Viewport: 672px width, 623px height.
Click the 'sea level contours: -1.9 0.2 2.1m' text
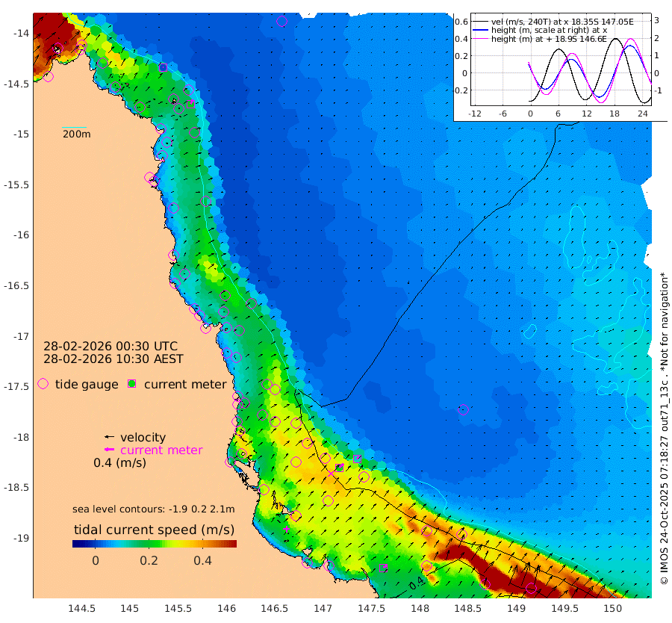click(x=153, y=509)
